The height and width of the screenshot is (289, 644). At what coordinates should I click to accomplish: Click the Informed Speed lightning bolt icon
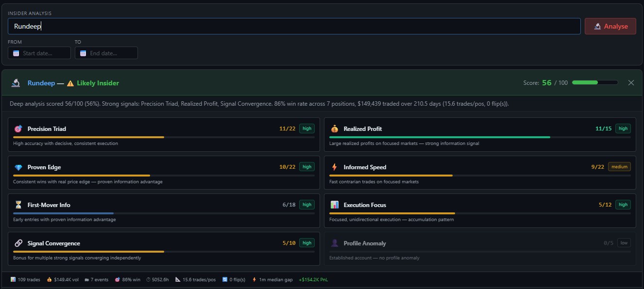coord(333,167)
